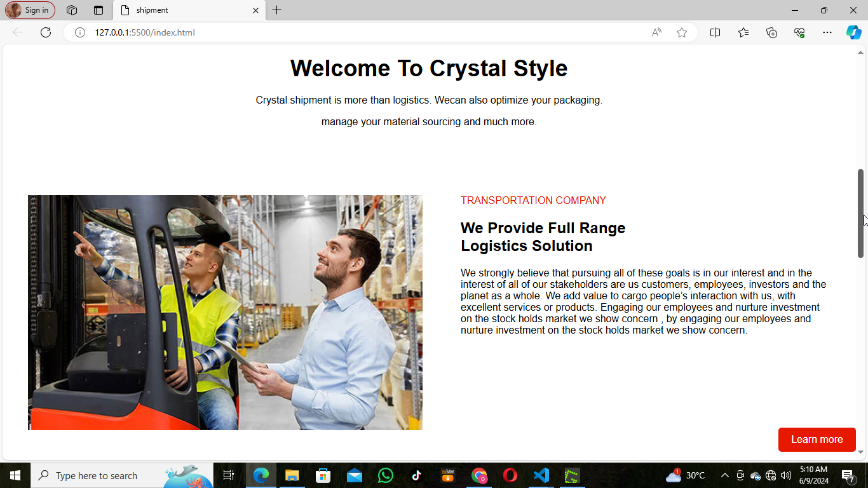Show hidden system tray icons chevron
Screen dimensions: 868x488
724,475
